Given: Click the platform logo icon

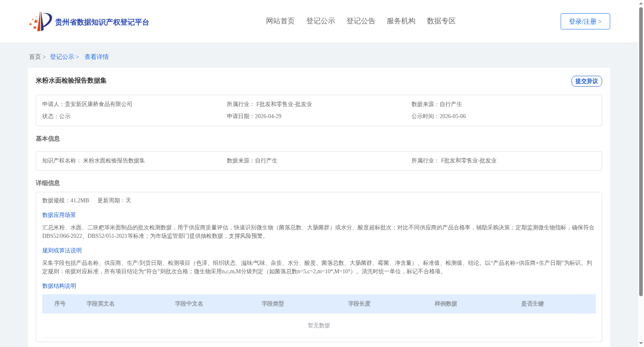Looking at the screenshot, I should (x=40, y=21).
